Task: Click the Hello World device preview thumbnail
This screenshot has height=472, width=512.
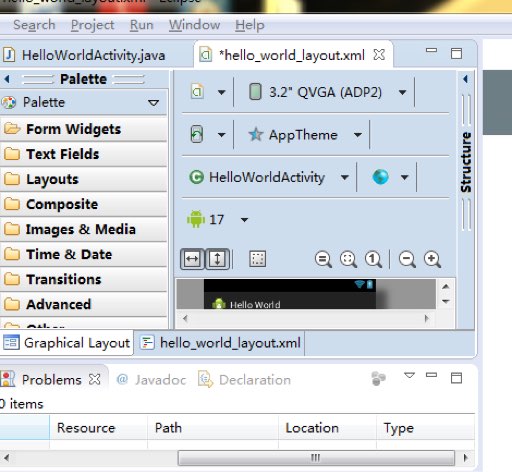Action: [290, 294]
